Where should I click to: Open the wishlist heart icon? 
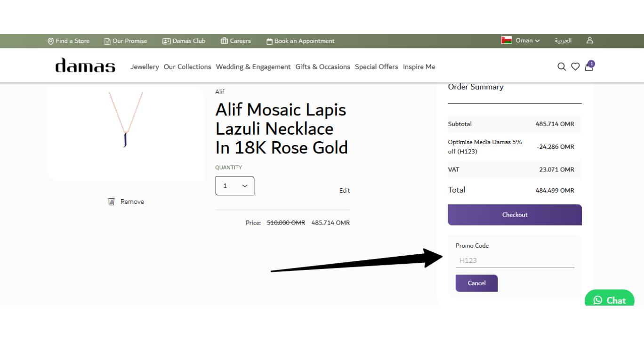coord(575,67)
